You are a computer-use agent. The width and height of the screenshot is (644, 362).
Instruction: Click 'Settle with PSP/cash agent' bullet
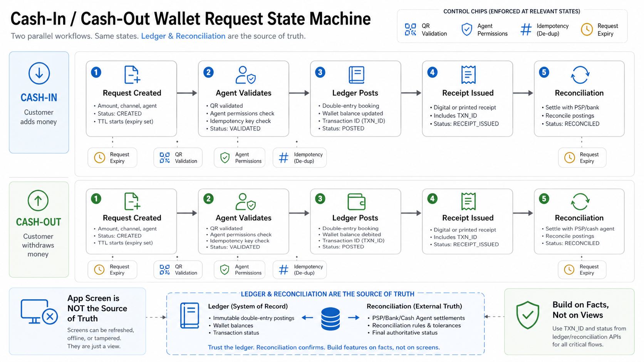(x=580, y=229)
